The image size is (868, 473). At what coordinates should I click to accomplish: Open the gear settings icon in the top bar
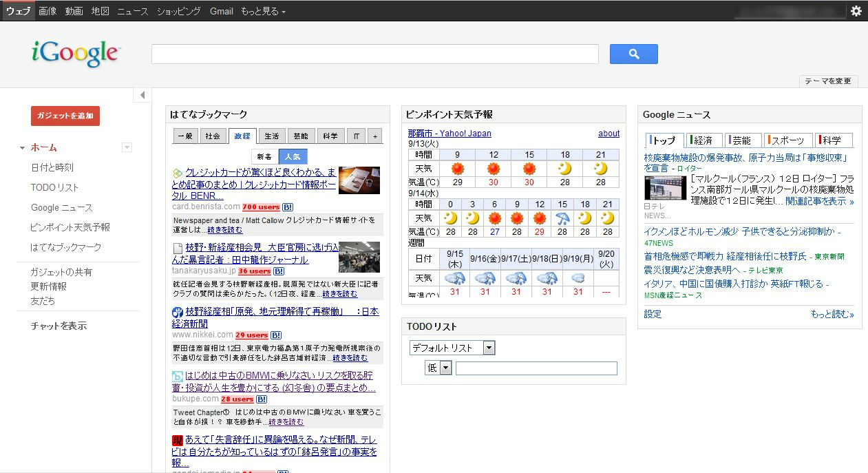tap(856, 11)
